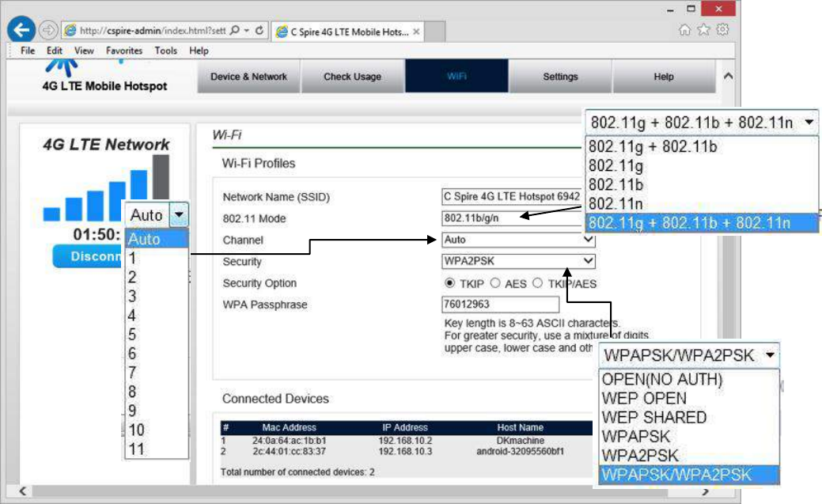This screenshot has width=822, height=504.
Task: Choose channel 3 in channel list
Action: pyautogui.click(x=156, y=297)
